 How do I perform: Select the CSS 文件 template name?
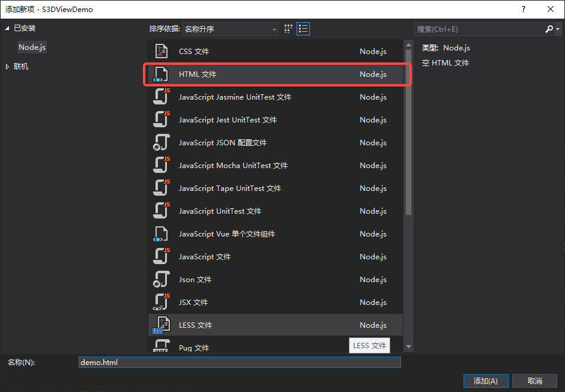tap(194, 52)
